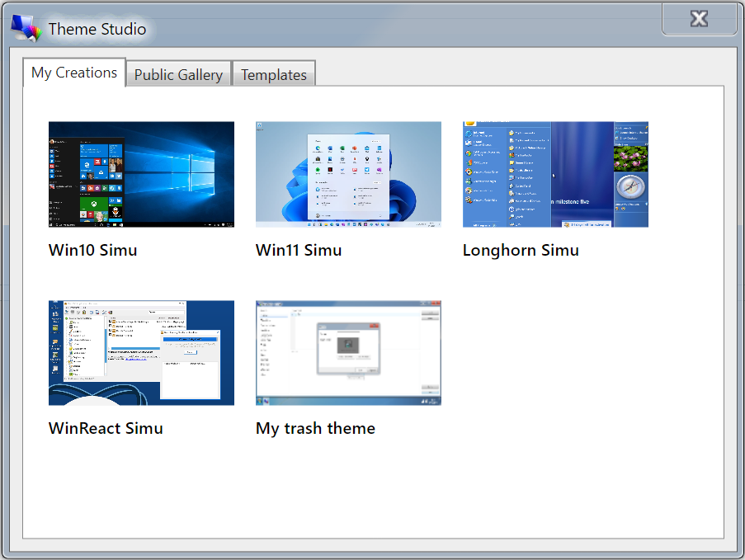
Task: View the My trash theme thumbnail
Action: [x=348, y=352]
